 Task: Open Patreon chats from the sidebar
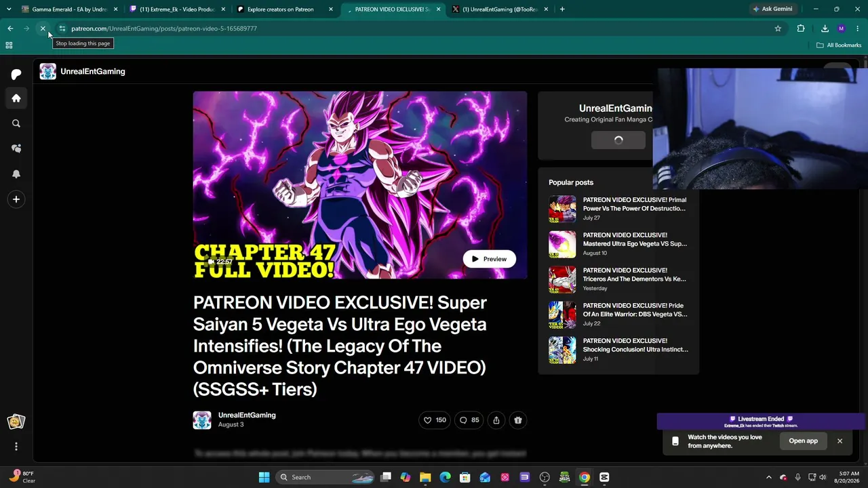click(x=16, y=148)
